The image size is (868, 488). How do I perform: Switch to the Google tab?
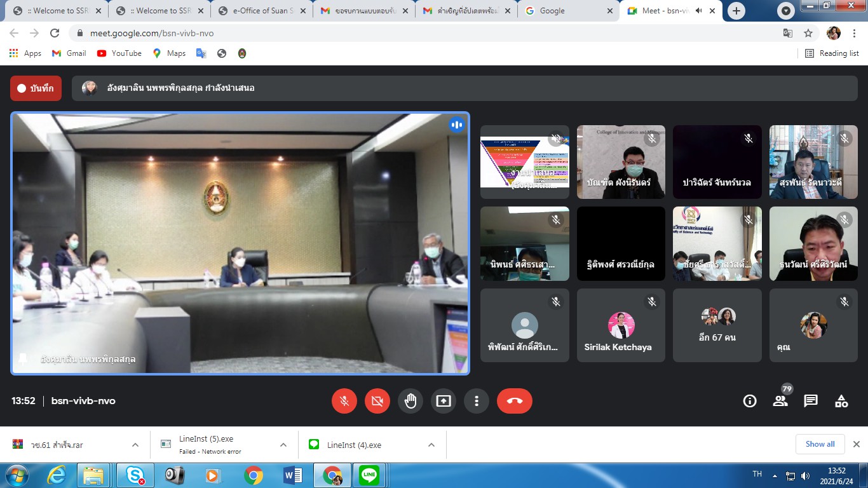point(566,11)
